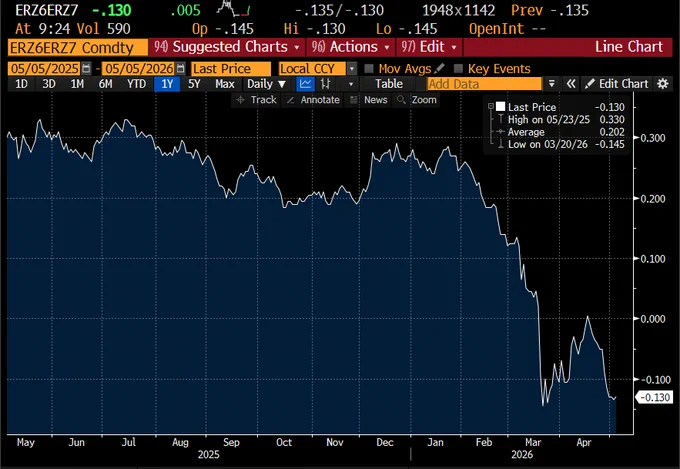Viewport: 680px width, 469px height.
Task: Click the ERZ6ERZ7 Comdty security field
Action: point(78,47)
